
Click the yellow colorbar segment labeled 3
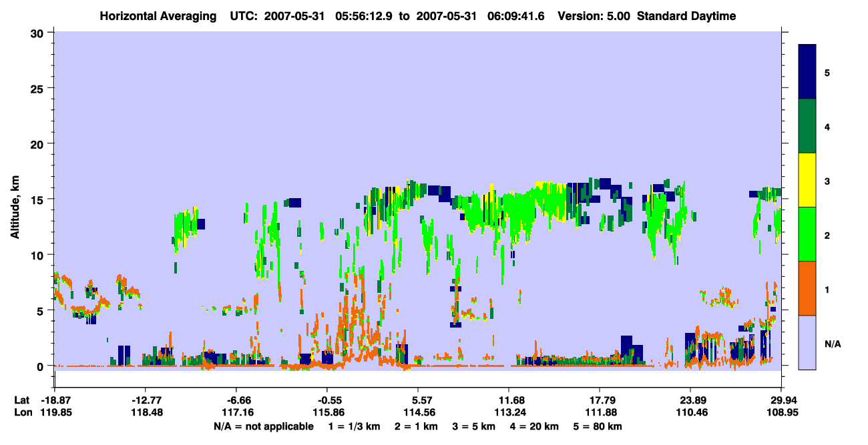coord(807,180)
